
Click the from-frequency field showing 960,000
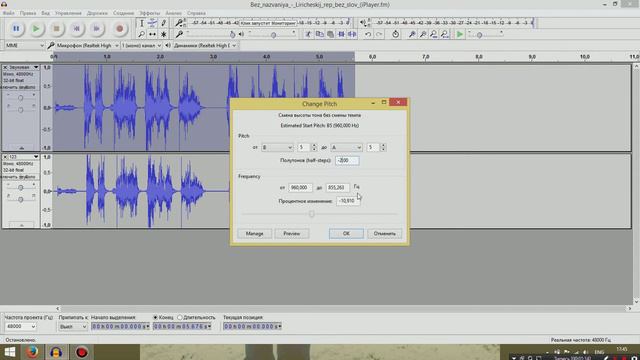click(300, 187)
